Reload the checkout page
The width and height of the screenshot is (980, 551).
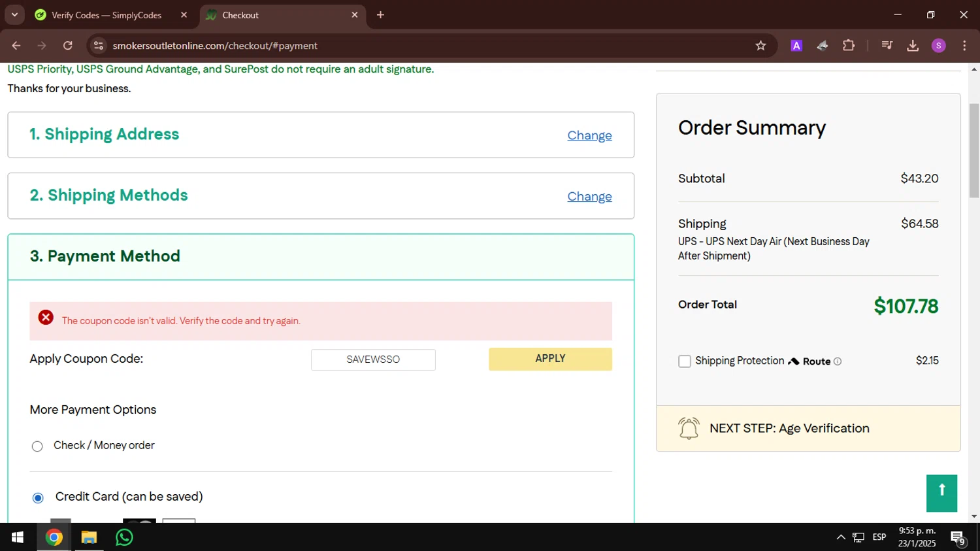(68, 46)
